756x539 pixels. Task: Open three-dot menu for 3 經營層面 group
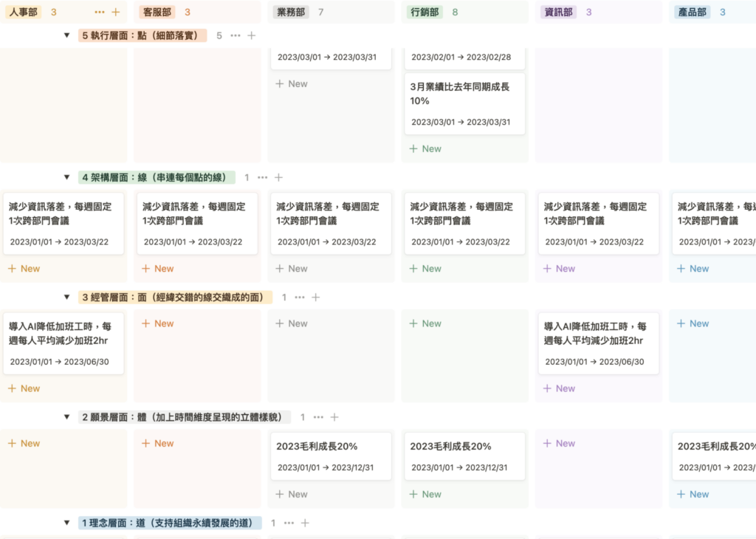pyautogui.click(x=300, y=298)
